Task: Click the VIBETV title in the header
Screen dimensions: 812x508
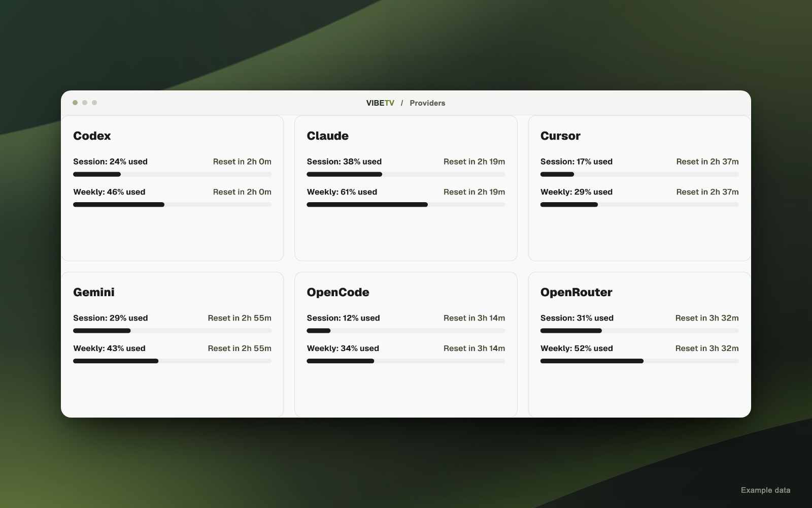Action: [380, 103]
